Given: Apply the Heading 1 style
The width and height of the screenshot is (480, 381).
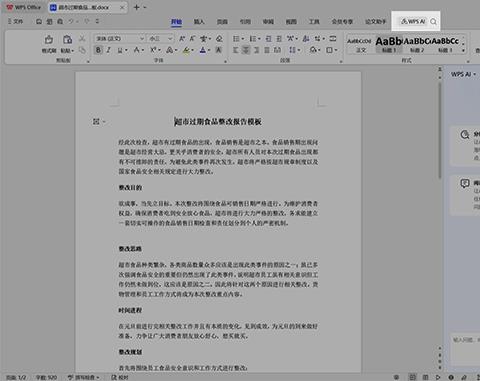Looking at the screenshot, I should click(x=389, y=45).
